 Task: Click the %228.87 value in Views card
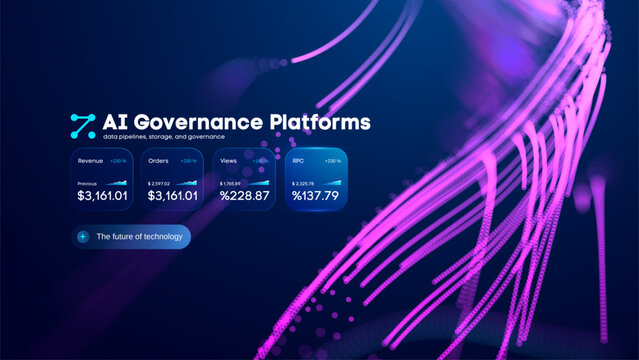(x=245, y=196)
